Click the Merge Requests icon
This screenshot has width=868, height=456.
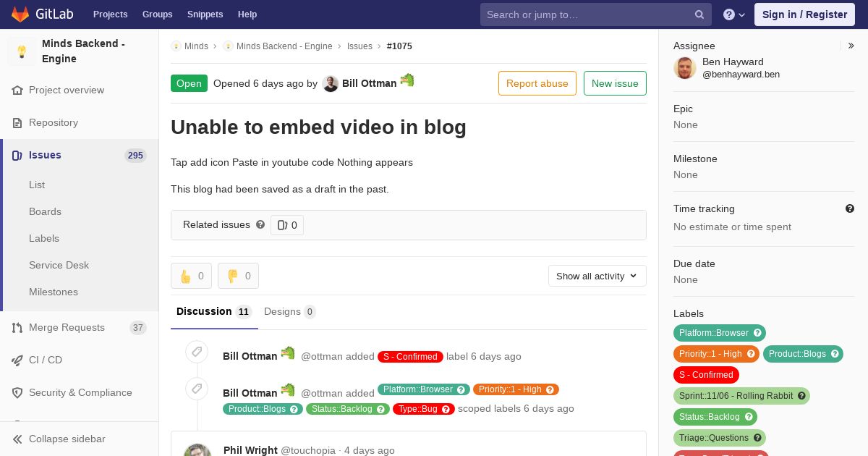click(x=17, y=328)
